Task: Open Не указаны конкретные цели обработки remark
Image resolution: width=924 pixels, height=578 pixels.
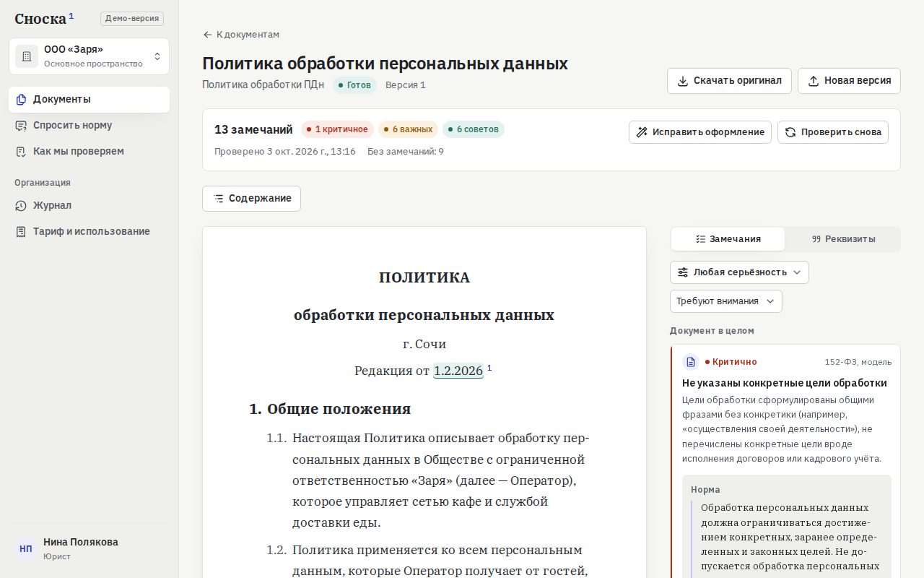Action: click(x=785, y=383)
